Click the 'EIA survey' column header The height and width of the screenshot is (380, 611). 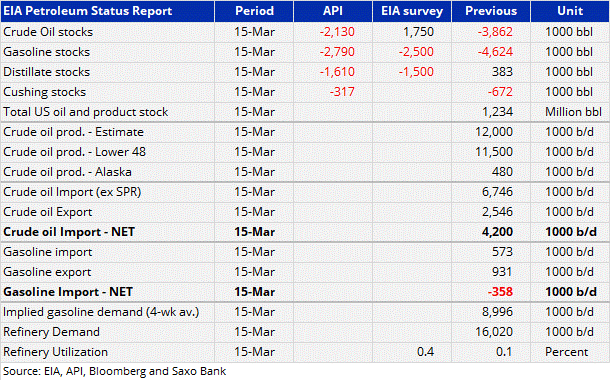[412, 11]
